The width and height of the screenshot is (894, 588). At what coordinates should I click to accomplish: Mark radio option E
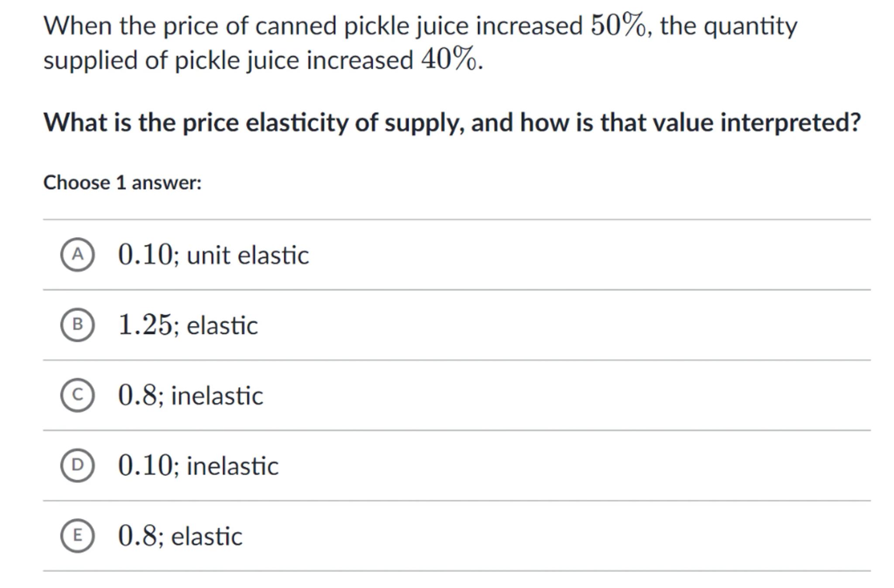point(77,536)
